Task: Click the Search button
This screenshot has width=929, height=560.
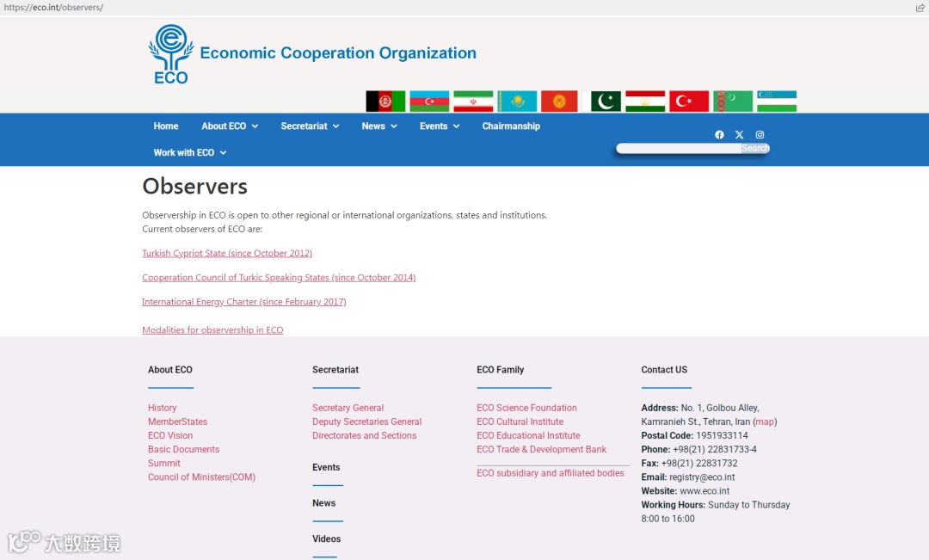Action: pyautogui.click(x=755, y=148)
